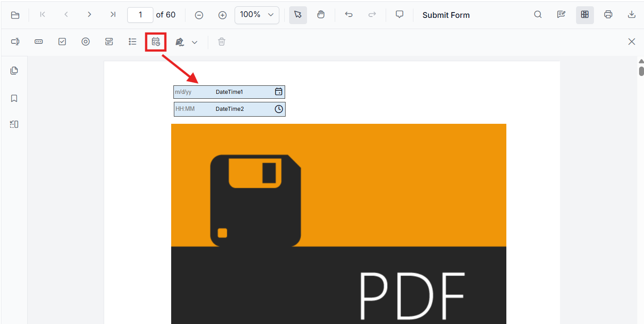Add a checkbox form field
This screenshot has width=644, height=324.
(x=62, y=42)
